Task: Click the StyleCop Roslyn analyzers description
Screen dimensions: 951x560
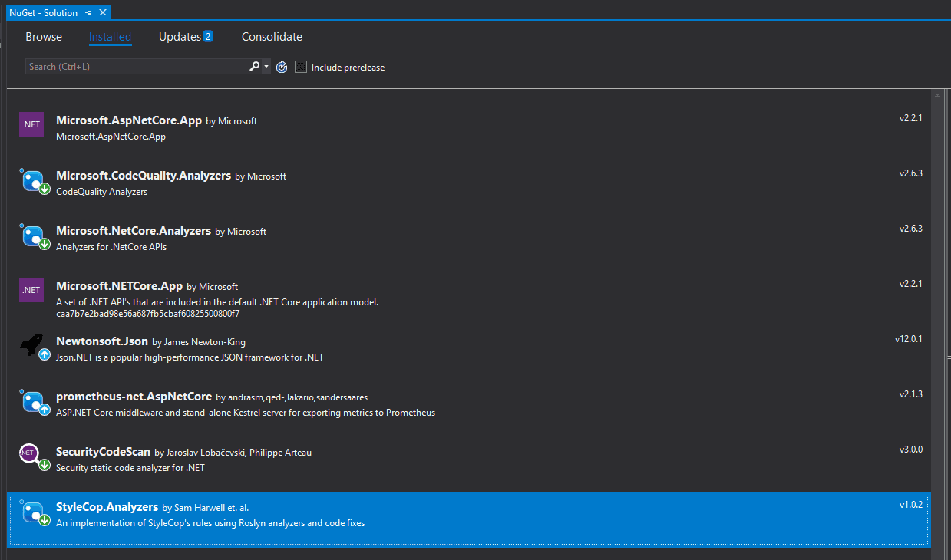Action: coord(210,523)
